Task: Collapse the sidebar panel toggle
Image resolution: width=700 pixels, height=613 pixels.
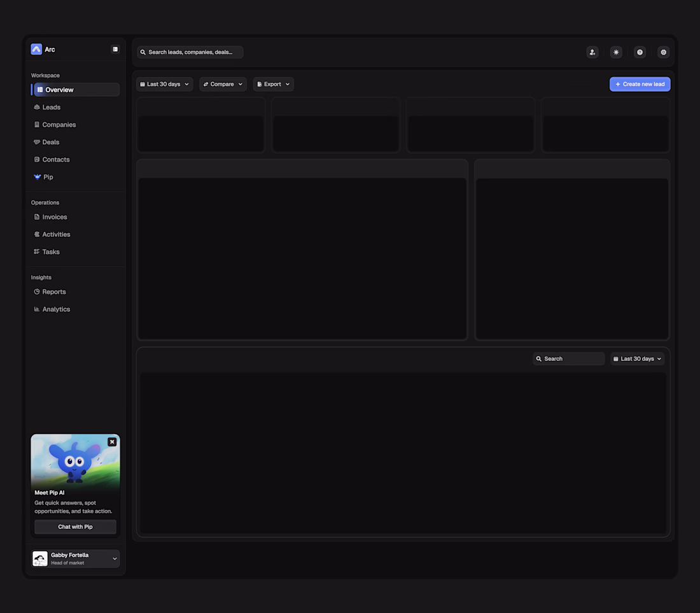Action: pyautogui.click(x=115, y=49)
